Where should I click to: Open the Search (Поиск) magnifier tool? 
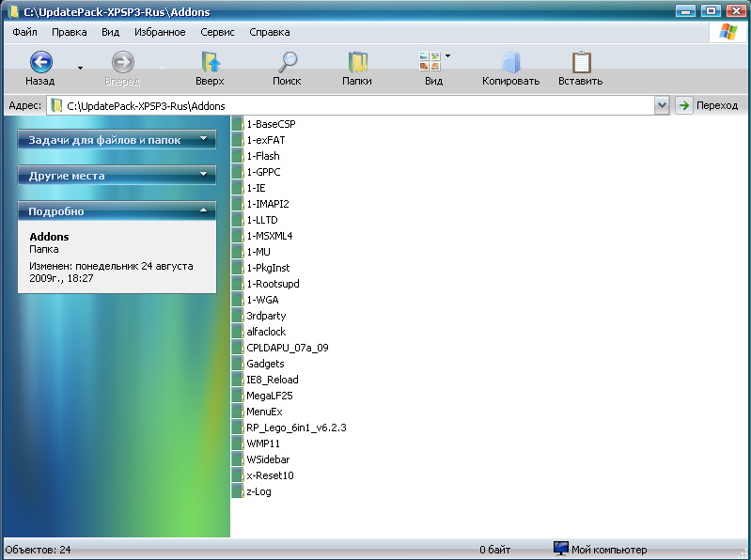tap(287, 63)
